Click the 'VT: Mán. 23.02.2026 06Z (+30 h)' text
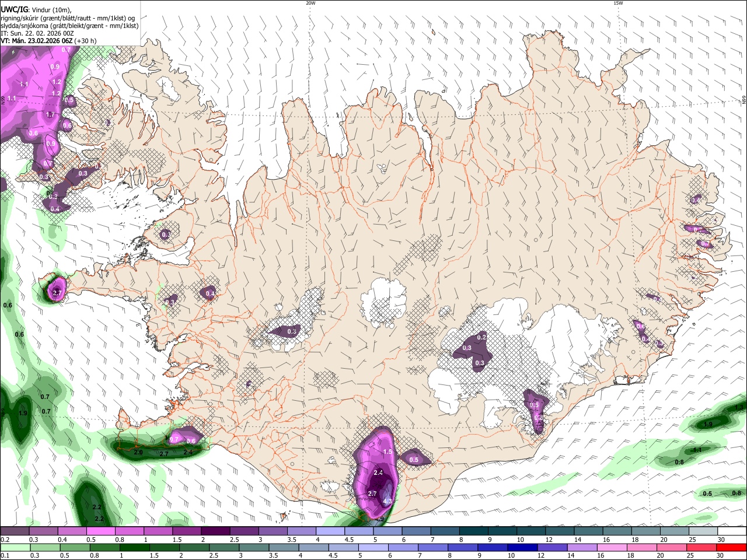747x560 pixels. point(48,41)
